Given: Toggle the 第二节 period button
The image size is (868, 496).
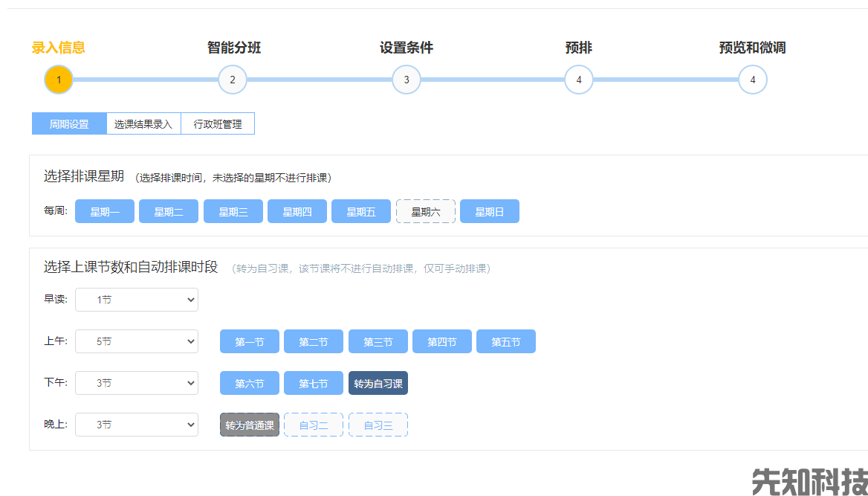Looking at the screenshot, I should [x=314, y=341].
